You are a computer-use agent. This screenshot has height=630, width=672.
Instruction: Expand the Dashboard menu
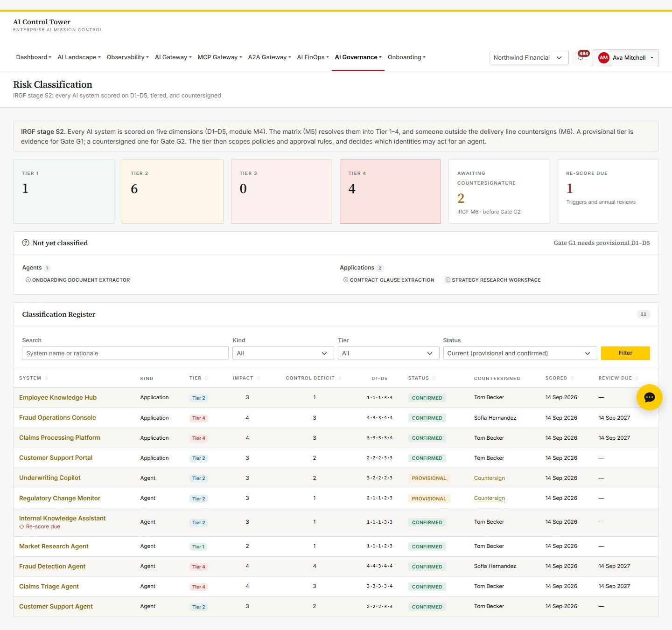pos(34,57)
